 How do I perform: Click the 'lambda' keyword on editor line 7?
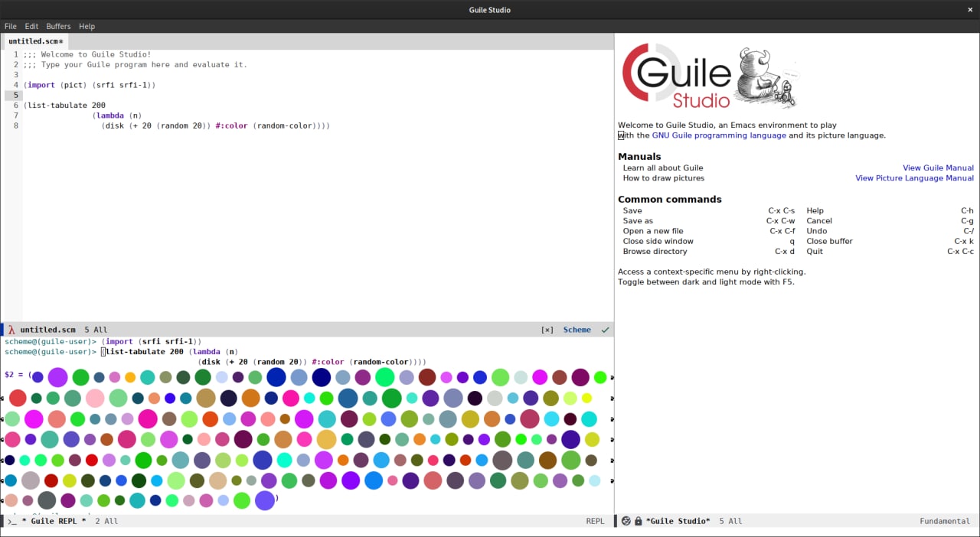[110, 116]
